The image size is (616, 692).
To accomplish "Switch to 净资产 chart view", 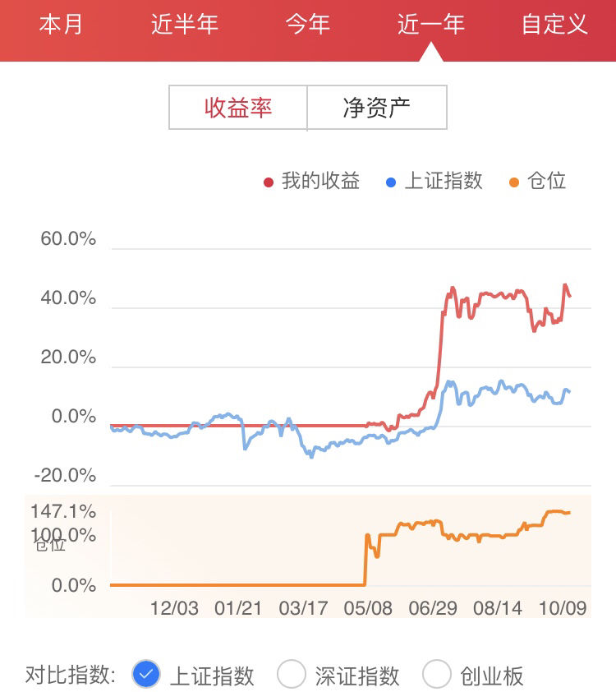I will pyautogui.click(x=377, y=108).
